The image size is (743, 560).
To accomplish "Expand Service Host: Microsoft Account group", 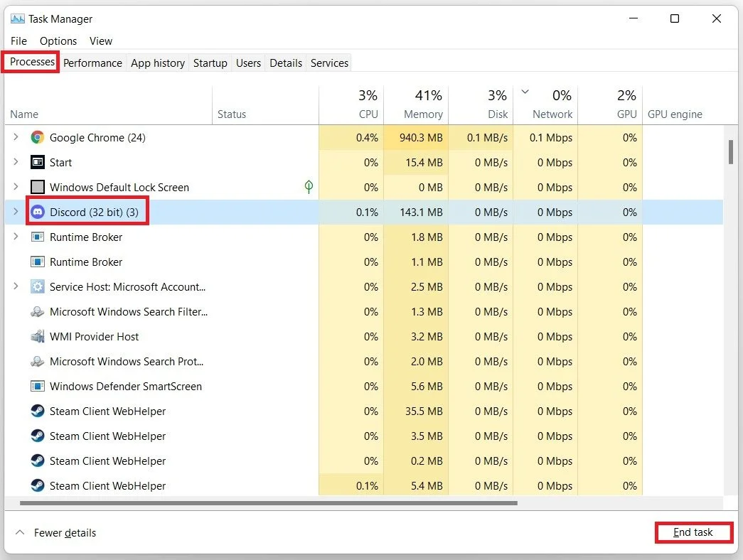I will [16, 286].
